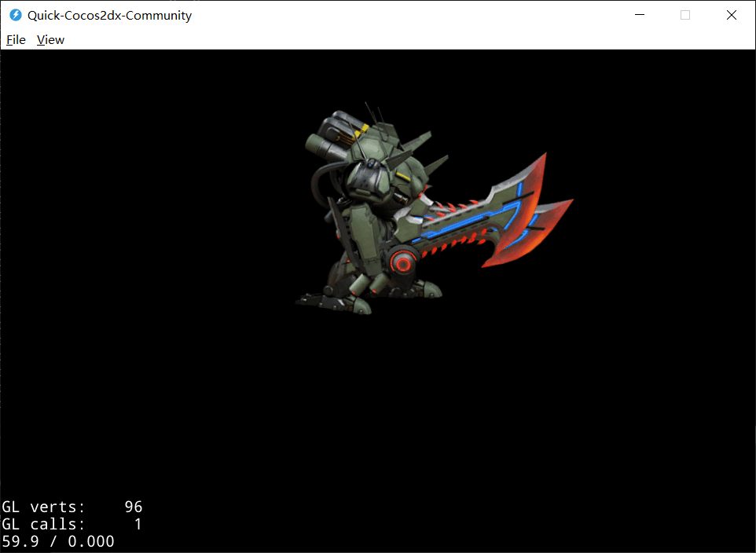Click the mech robot sprite
Screen dimensions: 756x553
click(x=434, y=208)
